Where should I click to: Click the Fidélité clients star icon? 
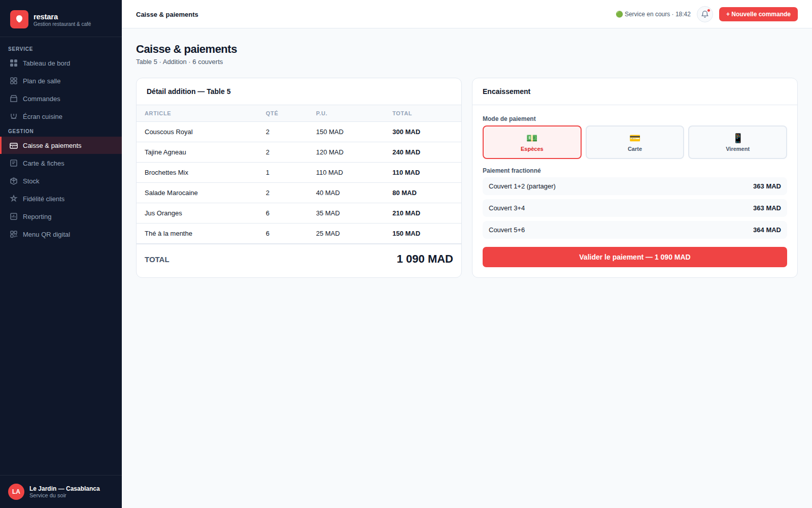click(x=14, y=199)
